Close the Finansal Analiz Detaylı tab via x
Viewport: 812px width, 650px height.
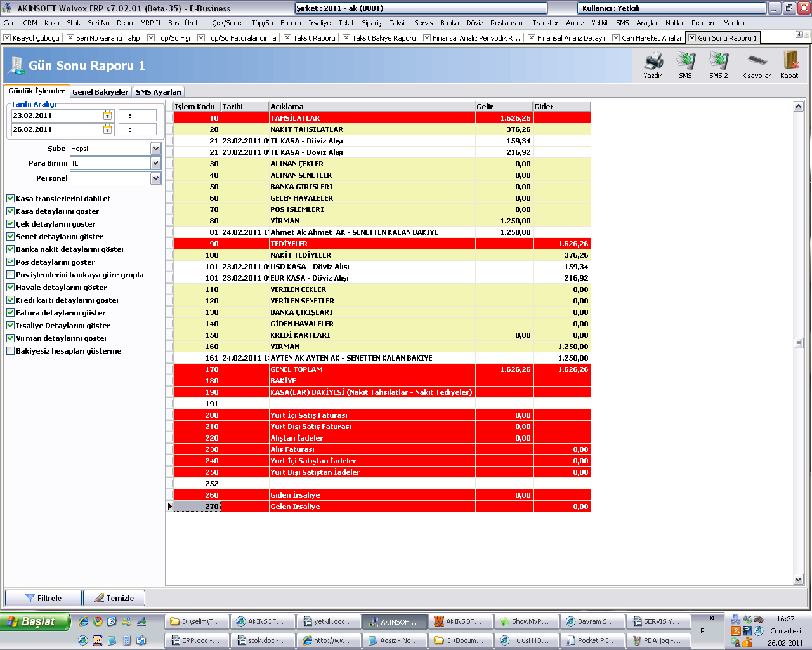[x=532, y=38]
